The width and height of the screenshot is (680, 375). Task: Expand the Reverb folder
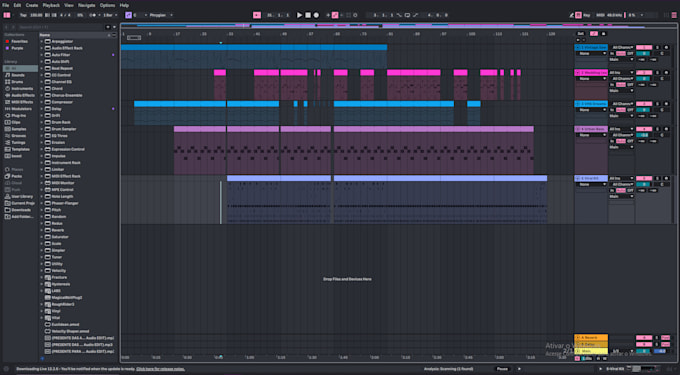[42, 230]
